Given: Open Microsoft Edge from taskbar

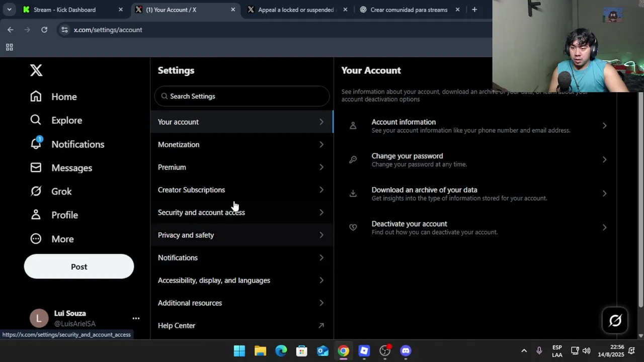Looking at the screenshot, I should pos(281,351).
